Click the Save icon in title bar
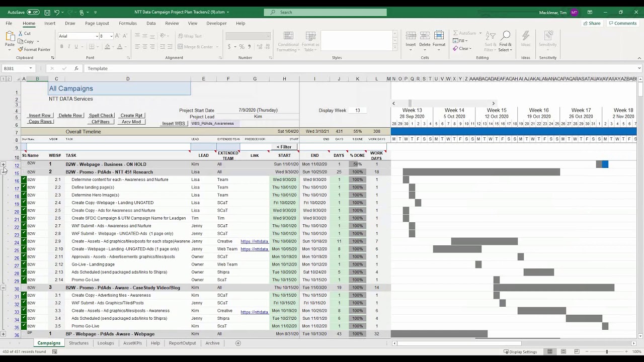This screenshot has width=644, height=362. click(x=47, y=12)
